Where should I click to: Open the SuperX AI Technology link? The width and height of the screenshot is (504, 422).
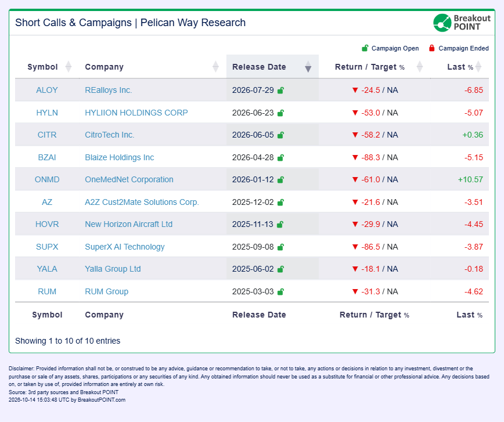pos(125,247)
